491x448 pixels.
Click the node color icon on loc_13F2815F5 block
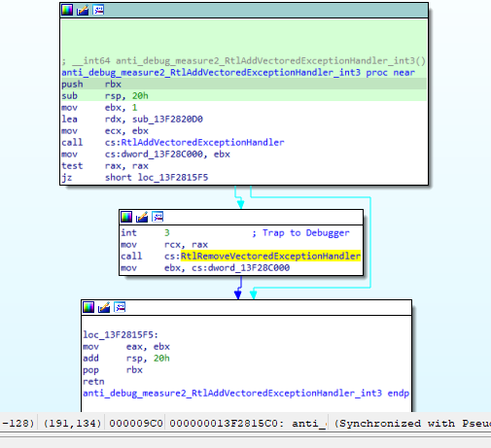pos(88,307)
